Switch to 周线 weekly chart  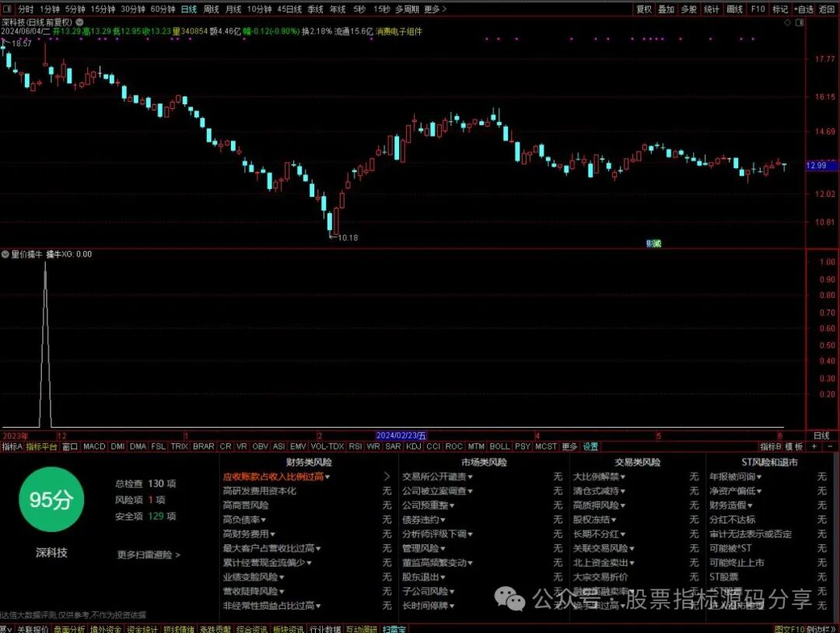click(x=211, y=9)
